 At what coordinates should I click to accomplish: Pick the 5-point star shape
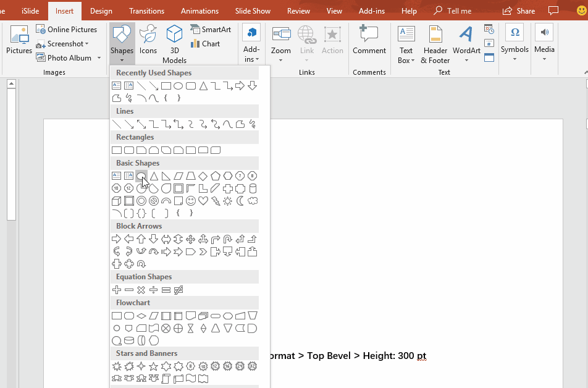pos(153,366)
